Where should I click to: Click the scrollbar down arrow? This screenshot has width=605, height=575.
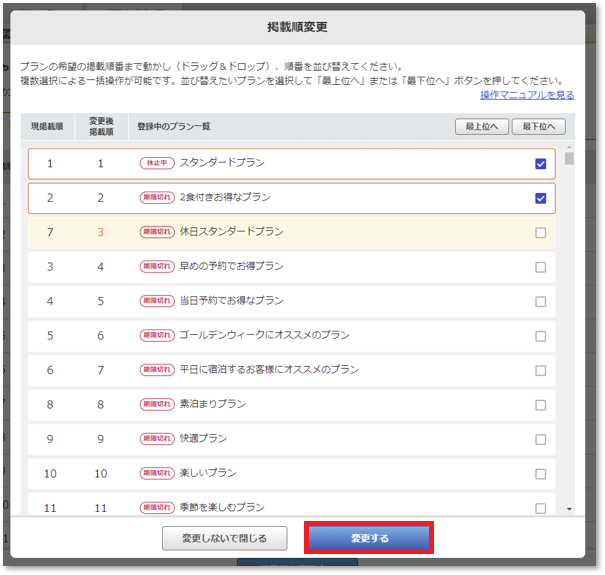[x=569, y=509]
